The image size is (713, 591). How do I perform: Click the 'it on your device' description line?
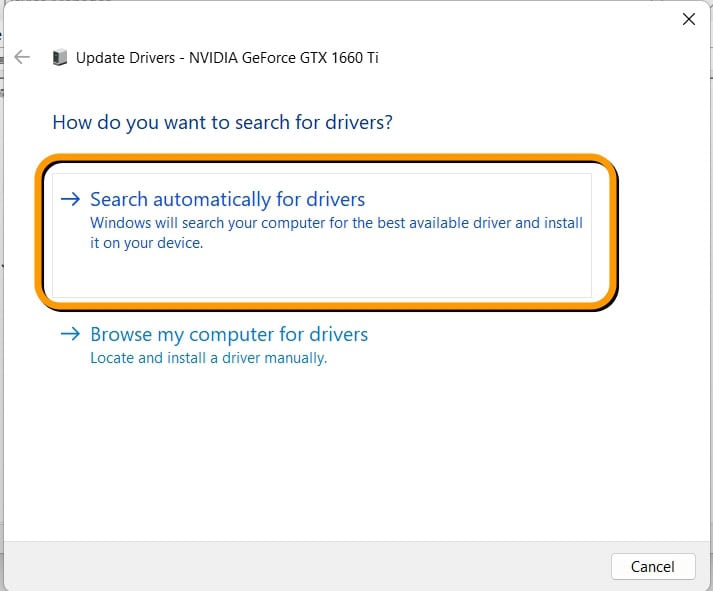point(146,243)
